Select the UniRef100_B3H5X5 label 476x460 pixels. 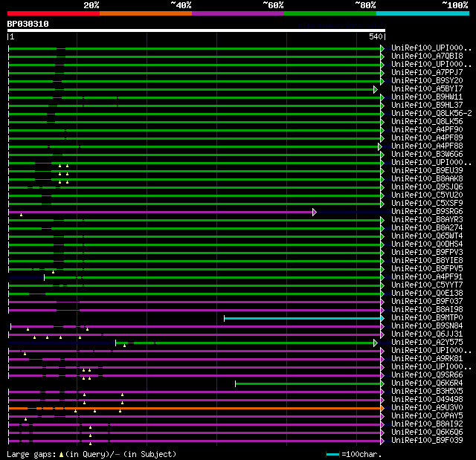point(427,392)
